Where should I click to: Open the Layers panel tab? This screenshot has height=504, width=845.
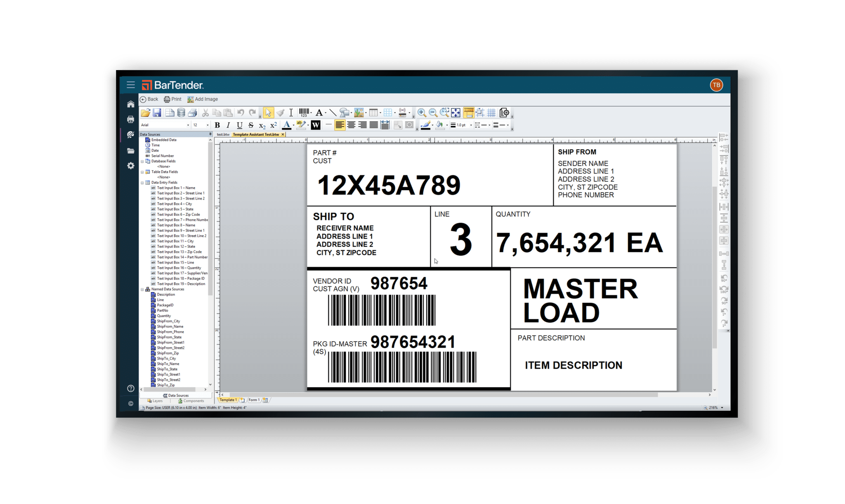[155, 401]
